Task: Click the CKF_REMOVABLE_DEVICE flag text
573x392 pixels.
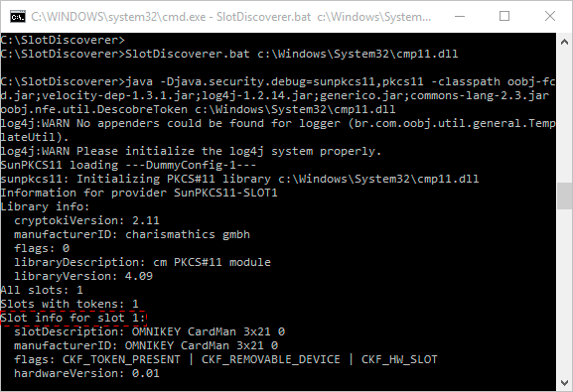Action: coord(270,360)
